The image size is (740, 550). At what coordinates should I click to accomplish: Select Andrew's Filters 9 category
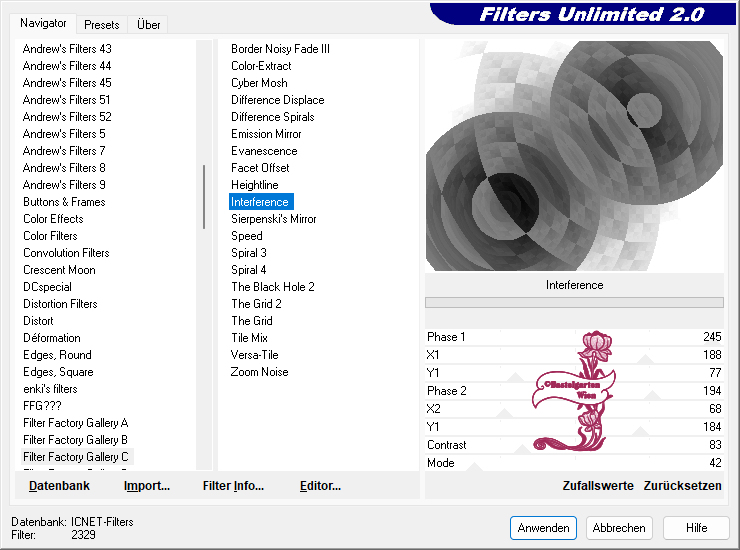coord(64,185)
